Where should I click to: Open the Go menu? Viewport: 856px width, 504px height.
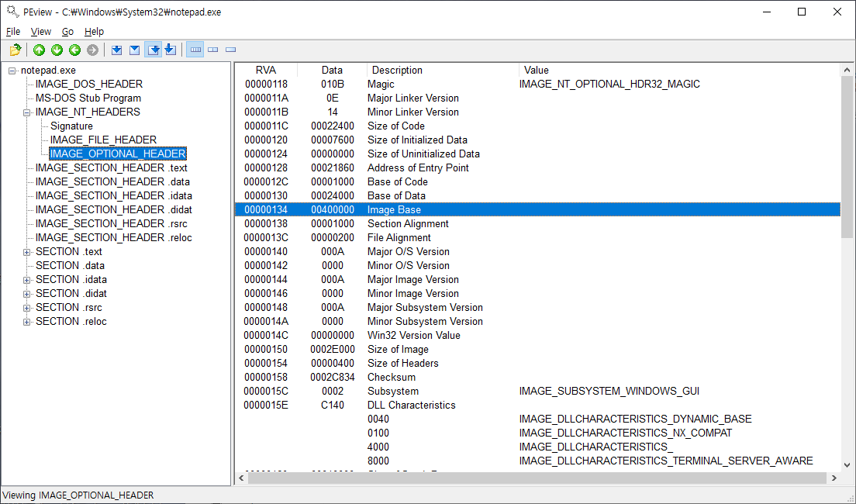(67, 32)
